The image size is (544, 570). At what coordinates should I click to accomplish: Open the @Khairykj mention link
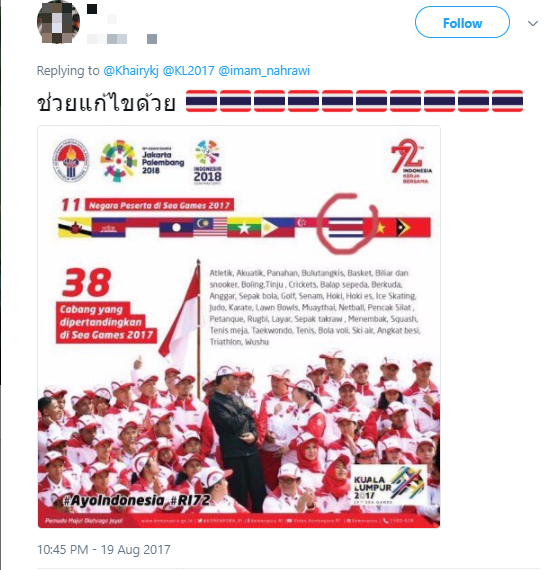click(131, 70)
